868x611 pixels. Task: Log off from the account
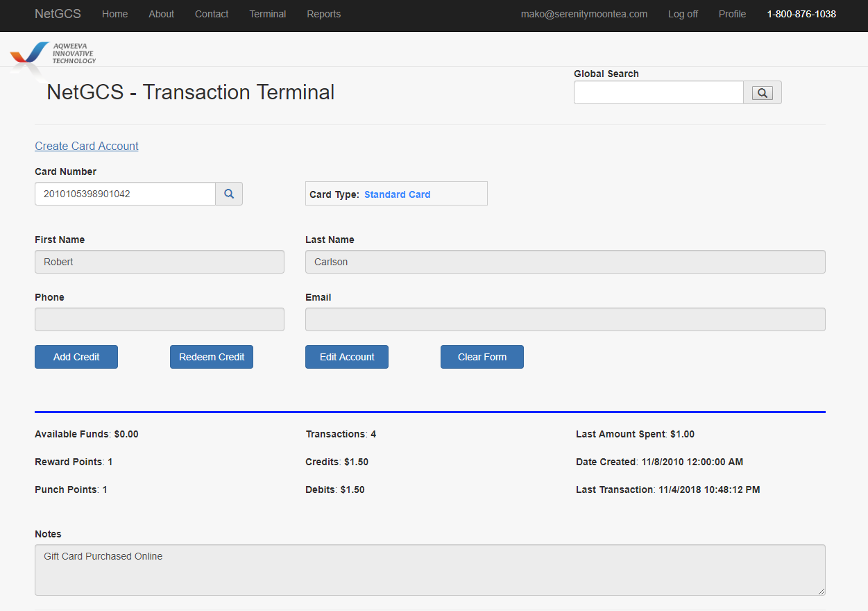point(683,14)
